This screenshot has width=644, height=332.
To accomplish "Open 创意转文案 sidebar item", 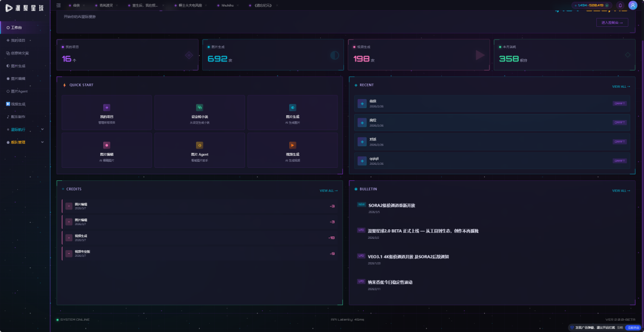I will click(x=25, y=53).
